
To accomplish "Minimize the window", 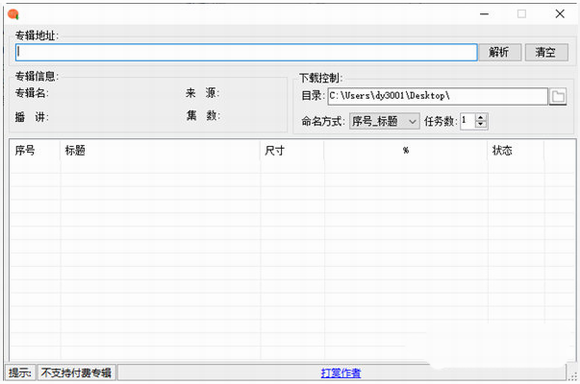I will (484, 14).
